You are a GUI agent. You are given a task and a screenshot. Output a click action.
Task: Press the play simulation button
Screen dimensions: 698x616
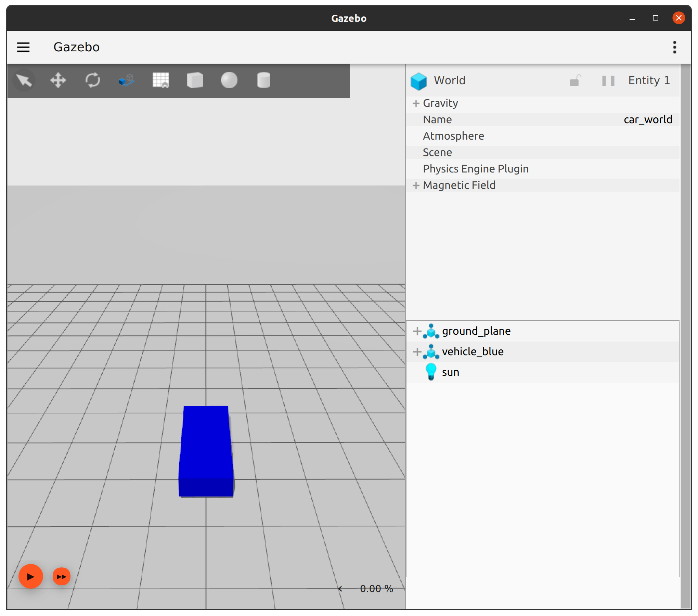pos(31,576)
